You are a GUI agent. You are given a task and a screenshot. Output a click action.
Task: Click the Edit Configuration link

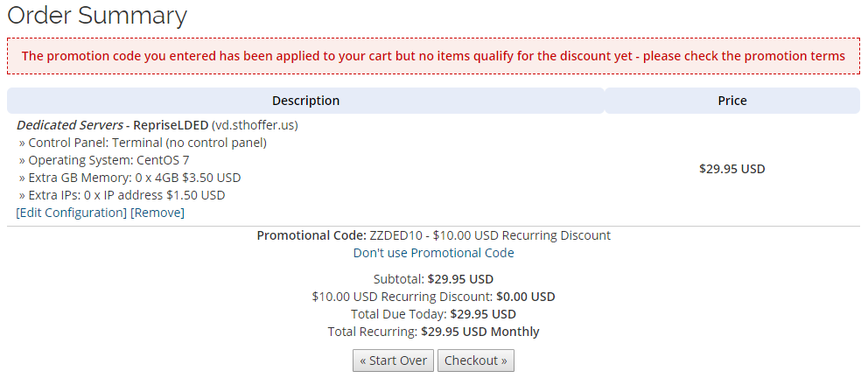click(72, 213)
